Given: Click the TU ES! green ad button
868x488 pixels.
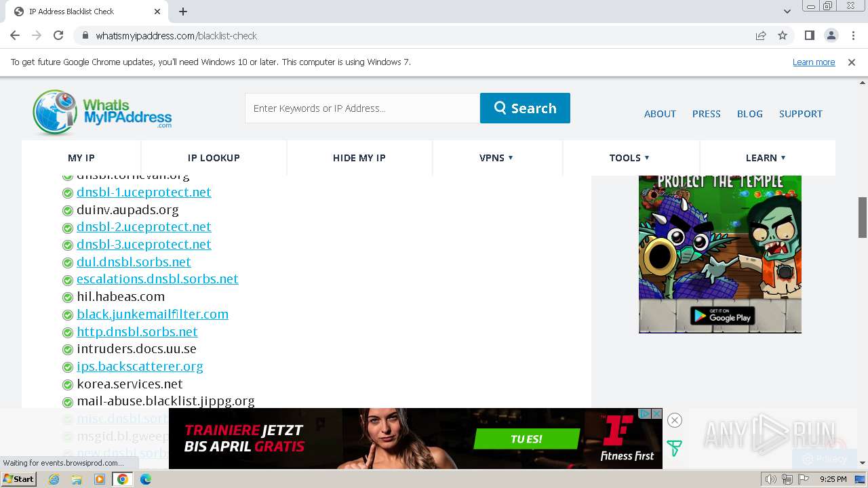Looking at the screenshot, I should [x=526, y=439].
